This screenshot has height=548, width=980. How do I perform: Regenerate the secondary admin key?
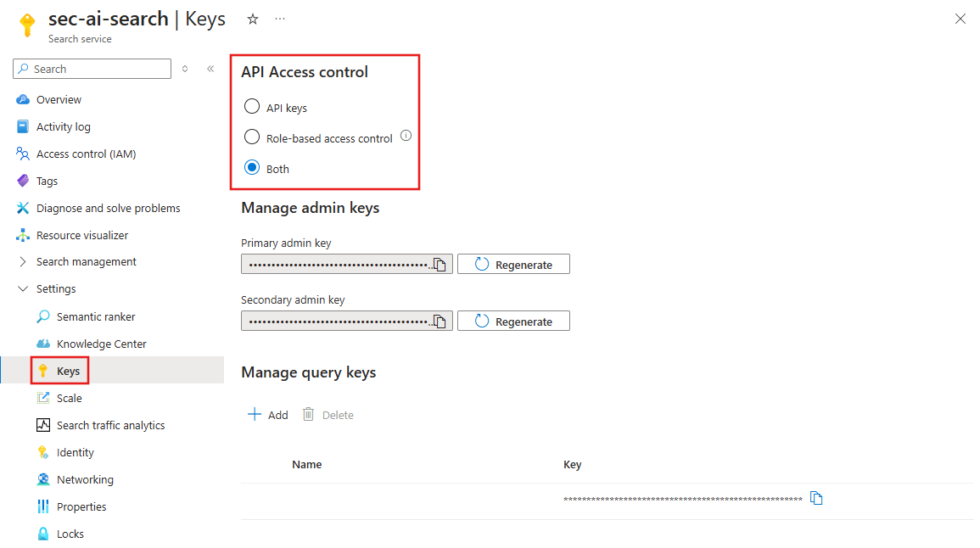(513, 322)
